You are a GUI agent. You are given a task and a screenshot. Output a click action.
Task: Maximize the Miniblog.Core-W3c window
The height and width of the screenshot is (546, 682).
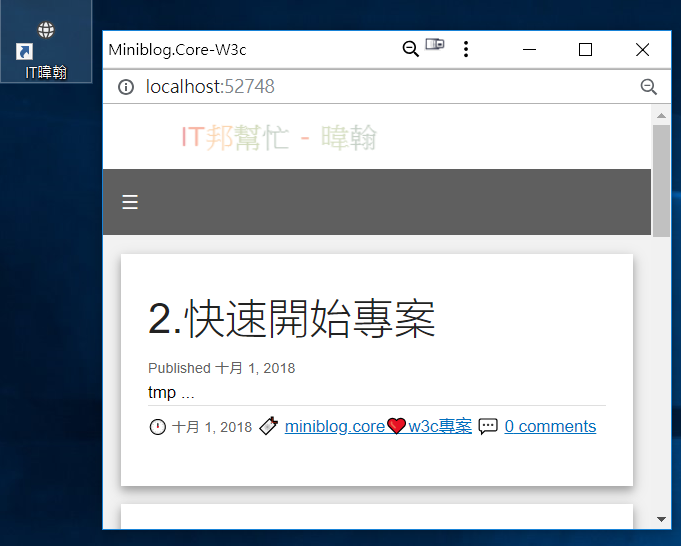pos(585,50)
